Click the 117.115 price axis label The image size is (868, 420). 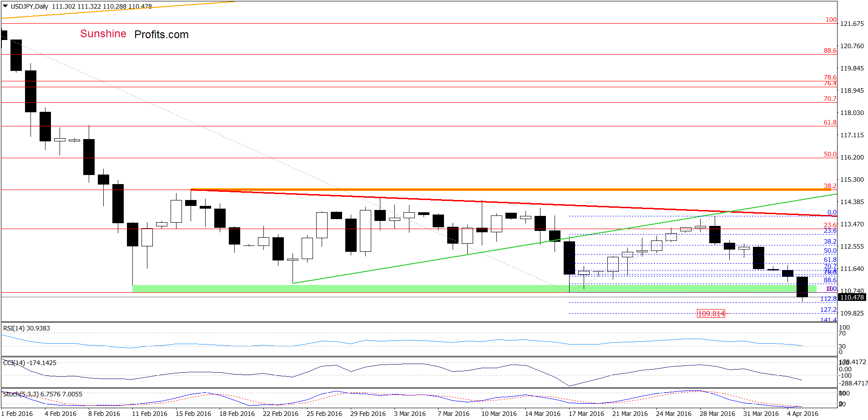[x=852, y=135]
